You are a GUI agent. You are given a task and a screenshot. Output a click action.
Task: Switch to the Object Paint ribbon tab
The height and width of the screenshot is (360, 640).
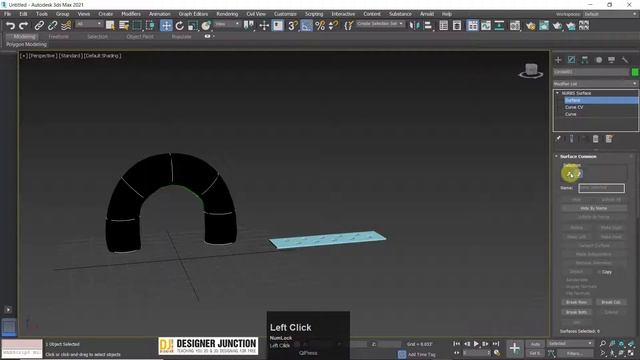(x=140, y=36)
